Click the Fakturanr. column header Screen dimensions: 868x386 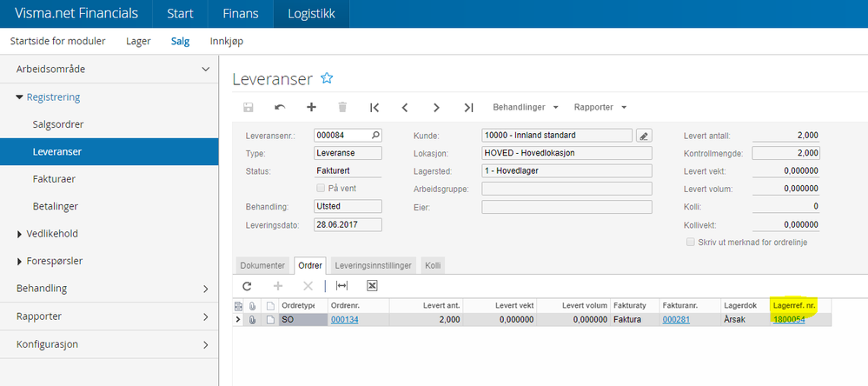[x=690, y=306]
